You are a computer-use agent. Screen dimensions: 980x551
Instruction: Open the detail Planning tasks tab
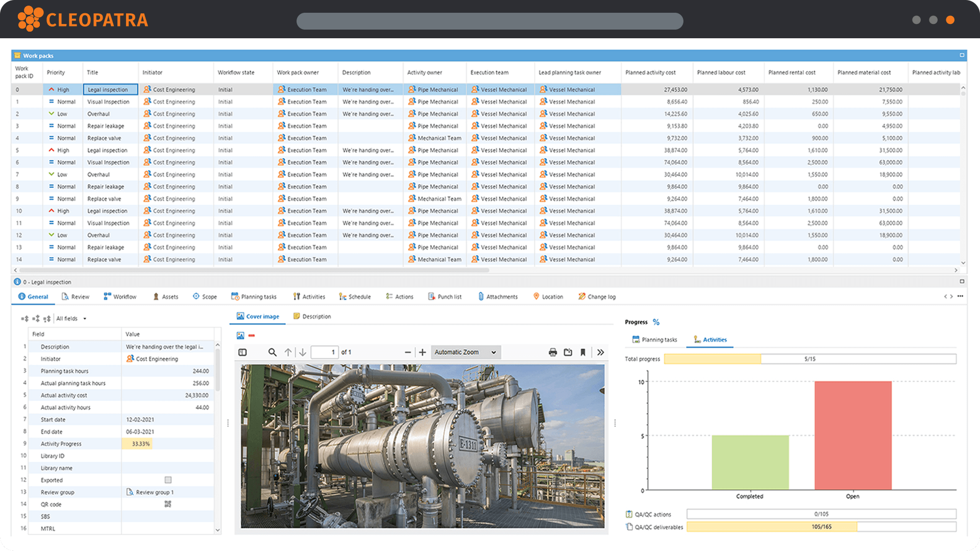click(x=254, y=296)
